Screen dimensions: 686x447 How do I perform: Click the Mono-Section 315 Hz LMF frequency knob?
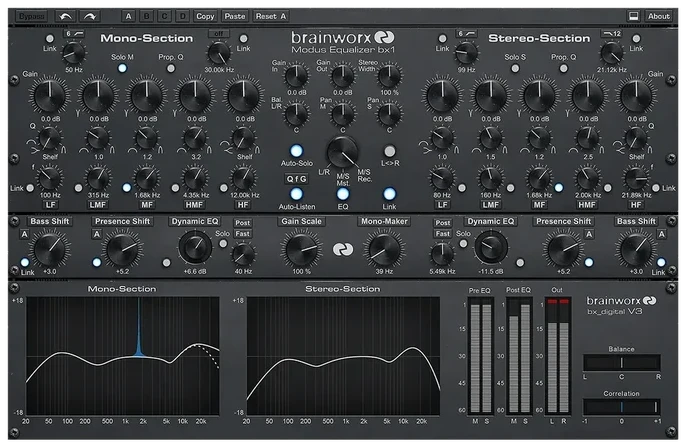(x=98, y=178)
